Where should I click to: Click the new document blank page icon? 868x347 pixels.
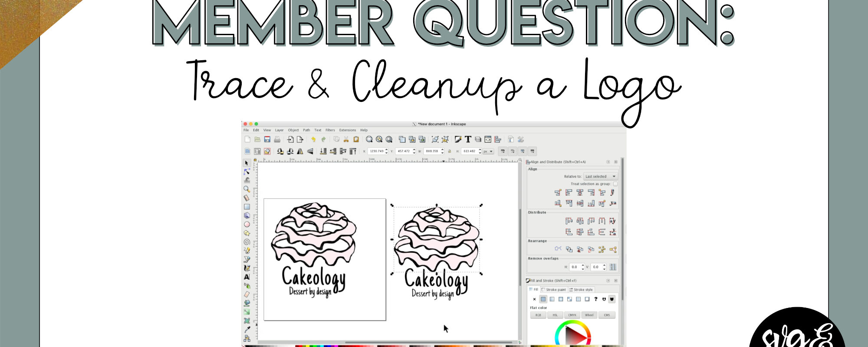(x=247, y=139)
